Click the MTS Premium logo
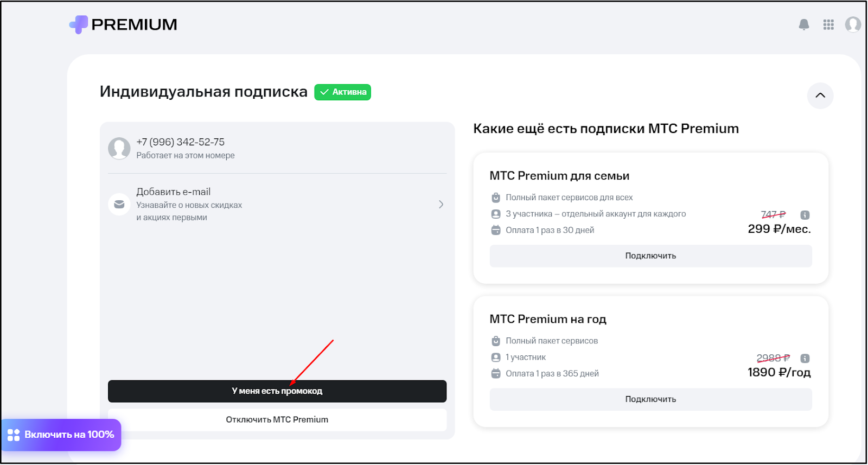This screenshot has height=465, width=868. 123,24
